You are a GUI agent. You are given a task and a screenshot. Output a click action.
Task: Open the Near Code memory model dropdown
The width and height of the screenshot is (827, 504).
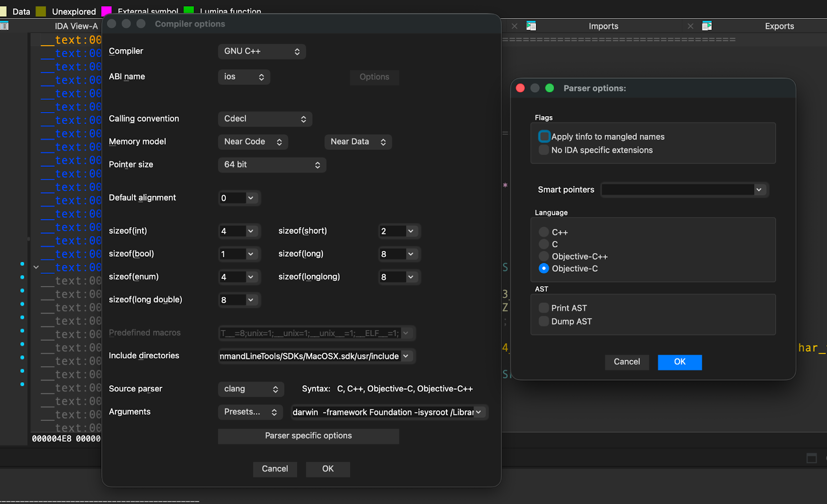pos(253,141)
